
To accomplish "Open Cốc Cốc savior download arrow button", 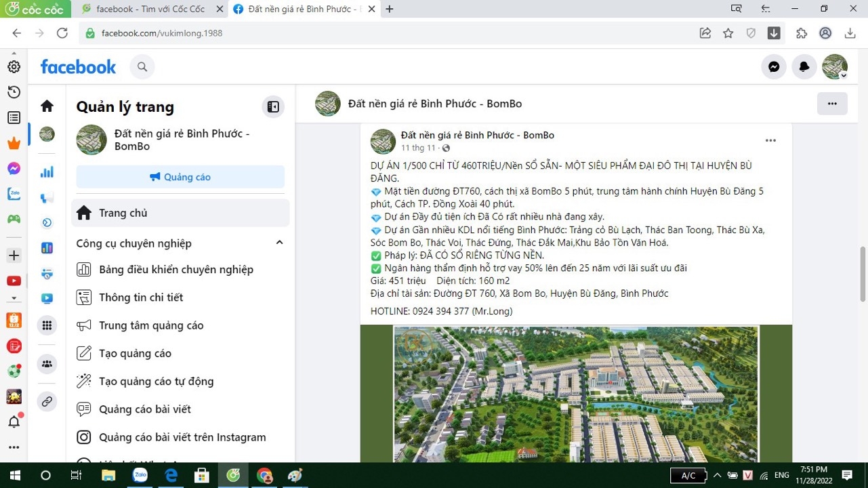I will pyautogui.click(x=774, y=33).
